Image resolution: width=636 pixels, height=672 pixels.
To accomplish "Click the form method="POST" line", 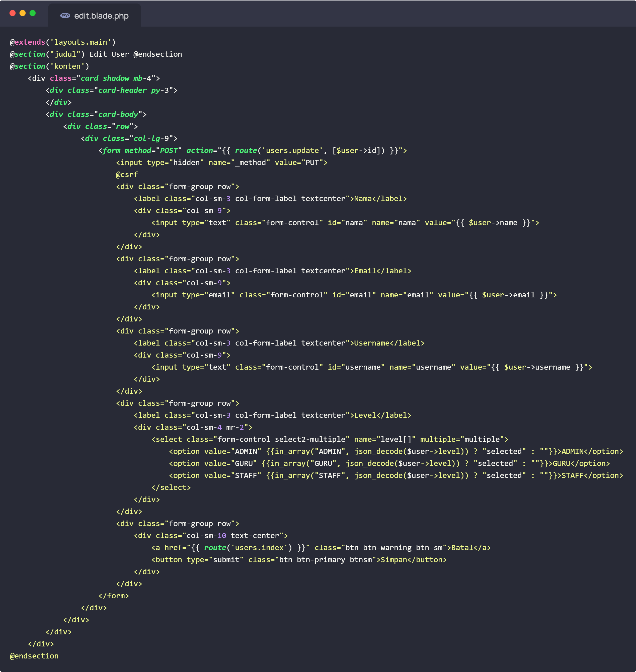I will (252, 150).
